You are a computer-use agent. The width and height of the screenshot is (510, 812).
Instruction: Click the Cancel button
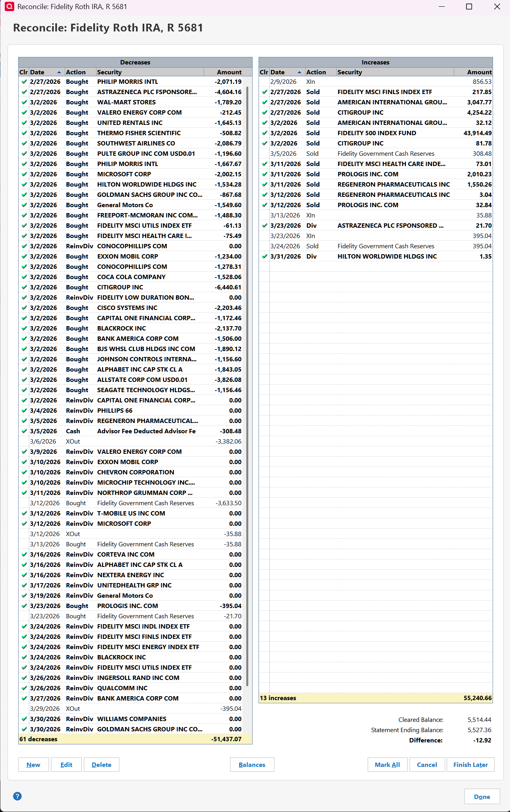427,765
